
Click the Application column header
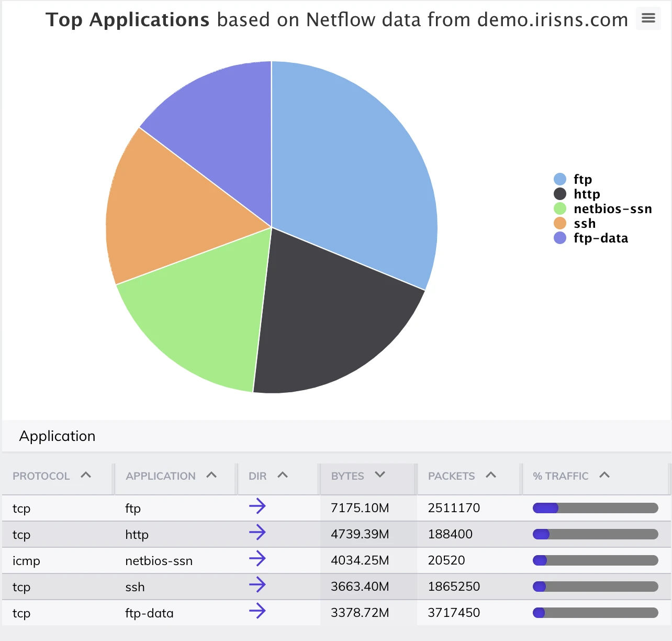[x=161, y=476]
